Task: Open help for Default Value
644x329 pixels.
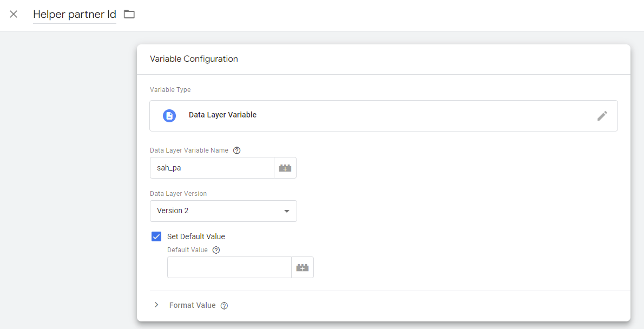Action: point(216,250)
